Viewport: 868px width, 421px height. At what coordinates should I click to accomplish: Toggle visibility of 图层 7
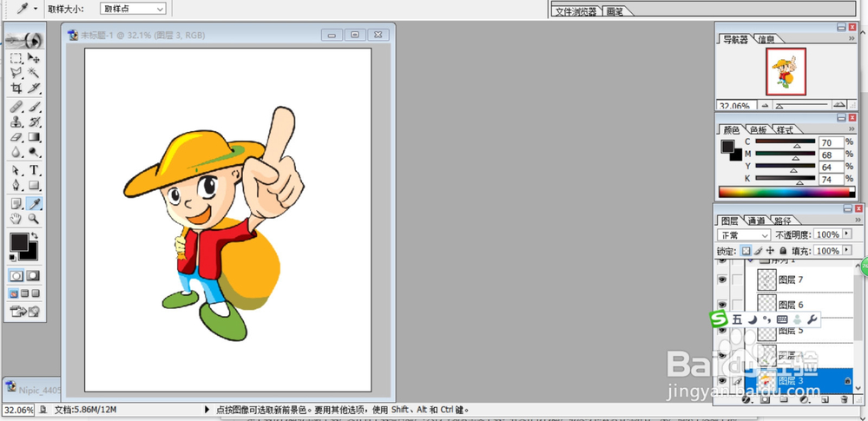tap(722, 280)
